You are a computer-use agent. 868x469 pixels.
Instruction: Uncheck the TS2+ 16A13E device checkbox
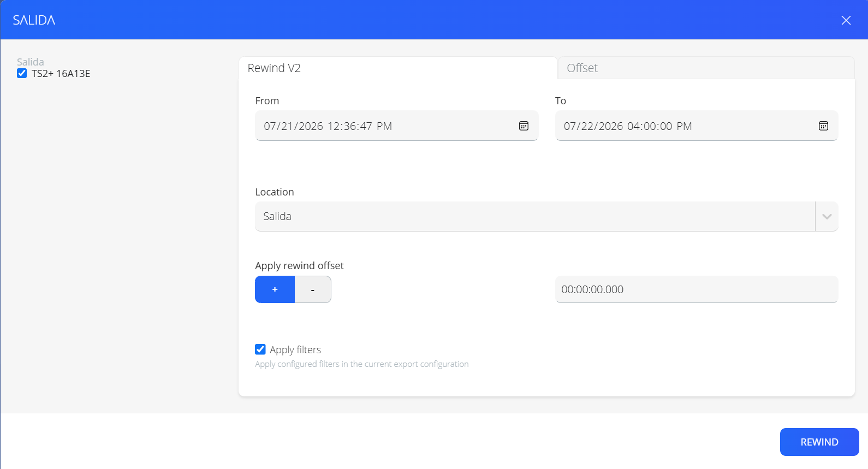(x=22, y=73)
